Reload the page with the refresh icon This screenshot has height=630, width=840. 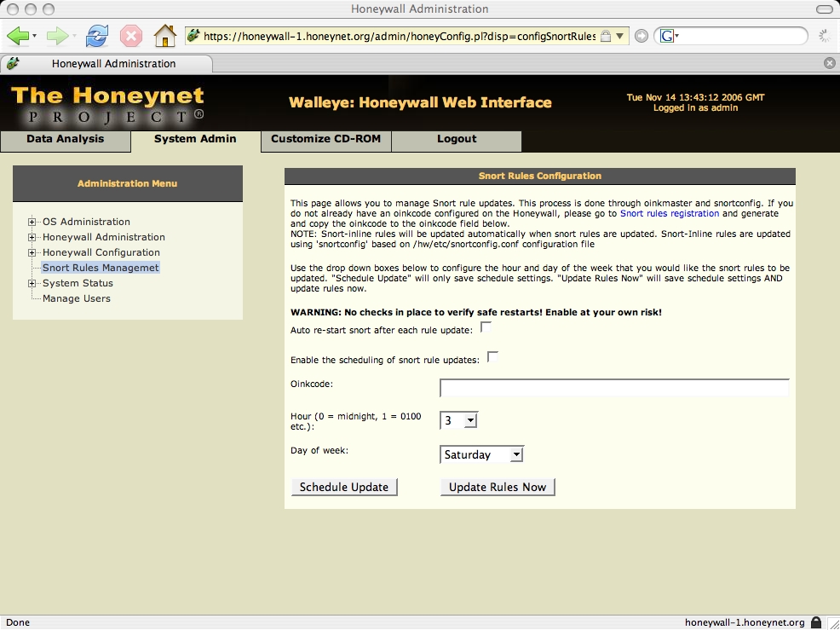tap(97, 36)
